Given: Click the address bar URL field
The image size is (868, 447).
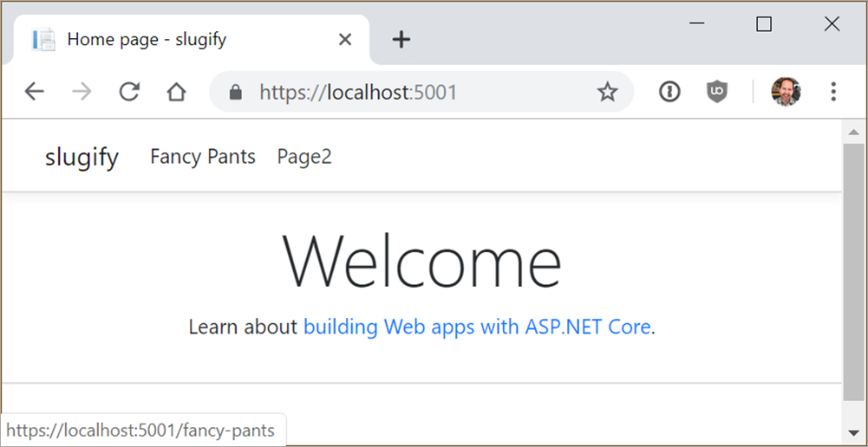Looking at the screenshot, I should tap(416, 92).
